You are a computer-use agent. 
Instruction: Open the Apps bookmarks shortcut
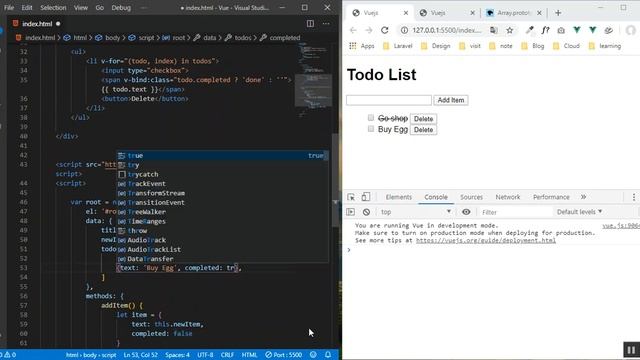(x=362, y=46)
